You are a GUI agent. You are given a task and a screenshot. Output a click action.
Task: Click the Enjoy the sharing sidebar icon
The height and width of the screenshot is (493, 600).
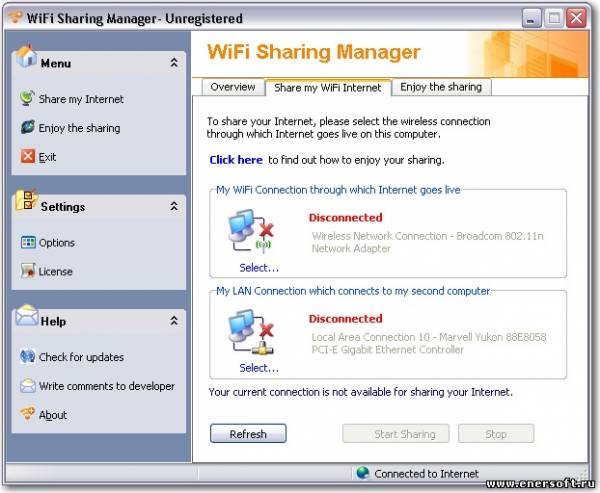pos(28,127)
